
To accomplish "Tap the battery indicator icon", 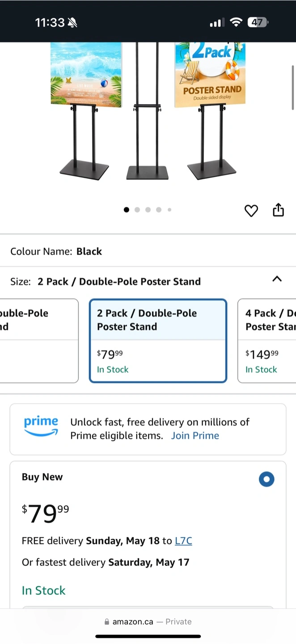I will click(x=258, y=22).
